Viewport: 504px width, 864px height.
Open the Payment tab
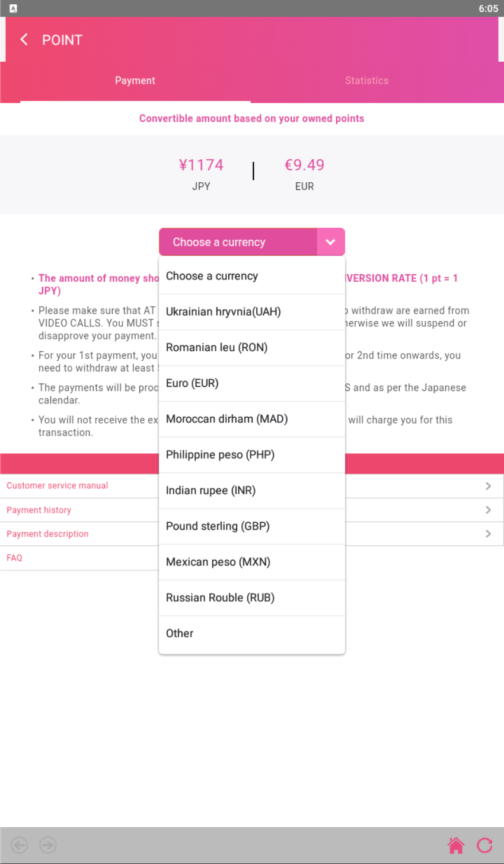coord(135,81)
